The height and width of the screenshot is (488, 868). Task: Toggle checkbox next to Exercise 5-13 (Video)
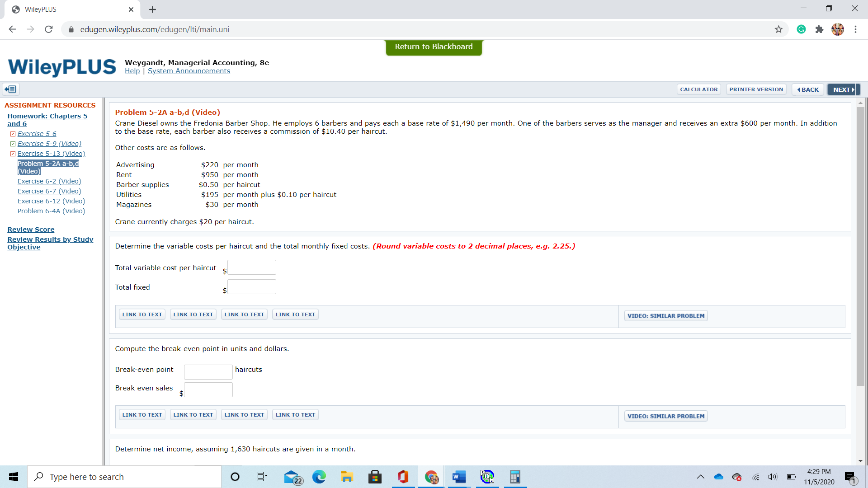[13, 154]
